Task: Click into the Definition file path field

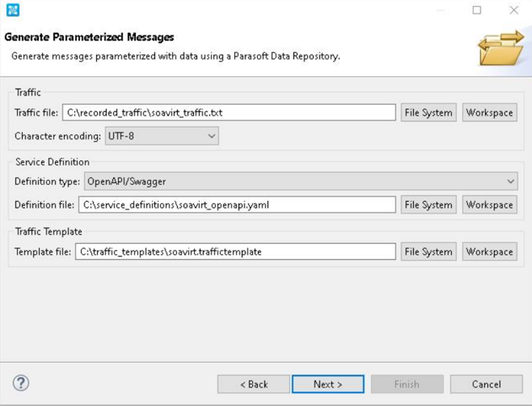Action: pyautogui.click(x=237, y=204)
